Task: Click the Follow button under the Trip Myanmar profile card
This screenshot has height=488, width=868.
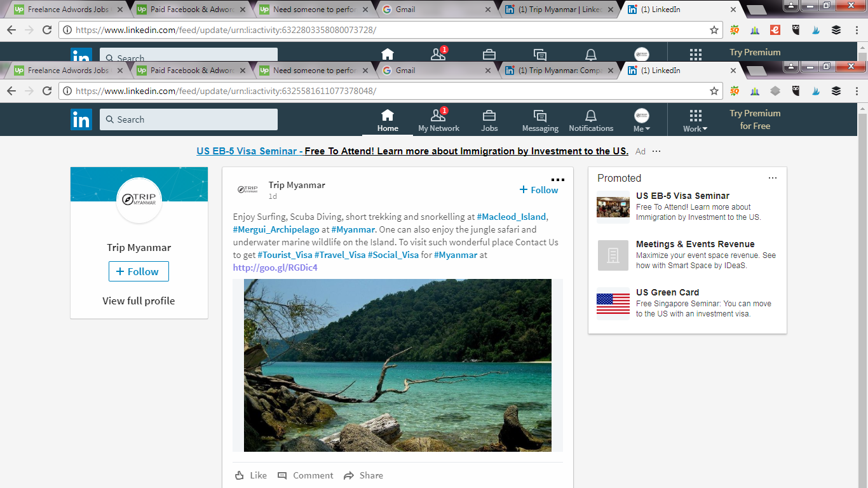Action: tap(139, 271)
